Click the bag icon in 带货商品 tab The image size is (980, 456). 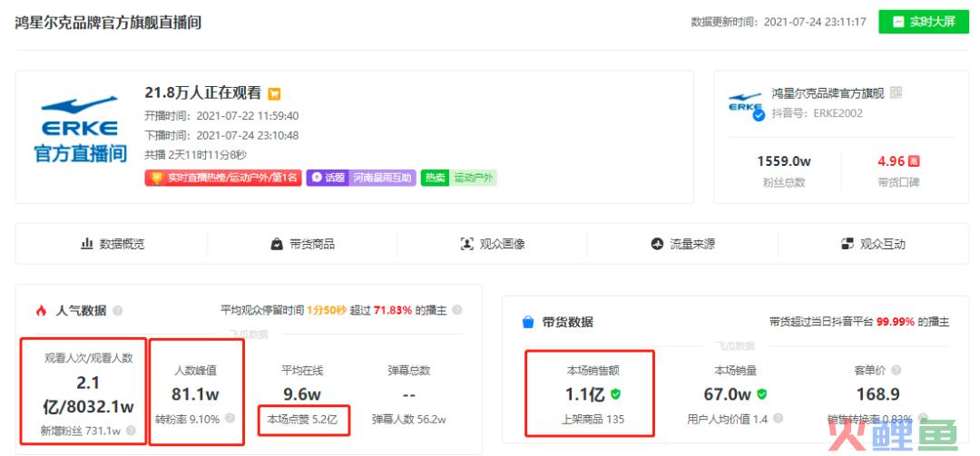[x=277, y=244]
